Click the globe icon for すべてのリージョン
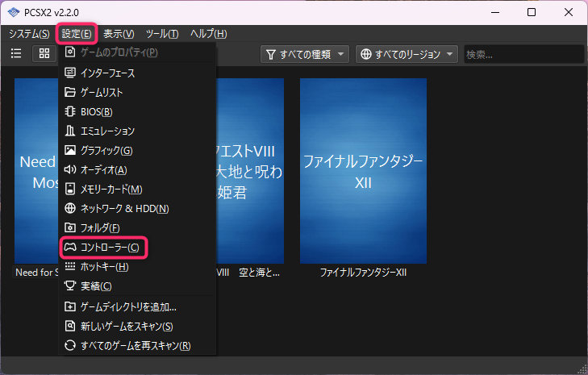Screen dimensions: 588x375 click(x=366, y=54)
